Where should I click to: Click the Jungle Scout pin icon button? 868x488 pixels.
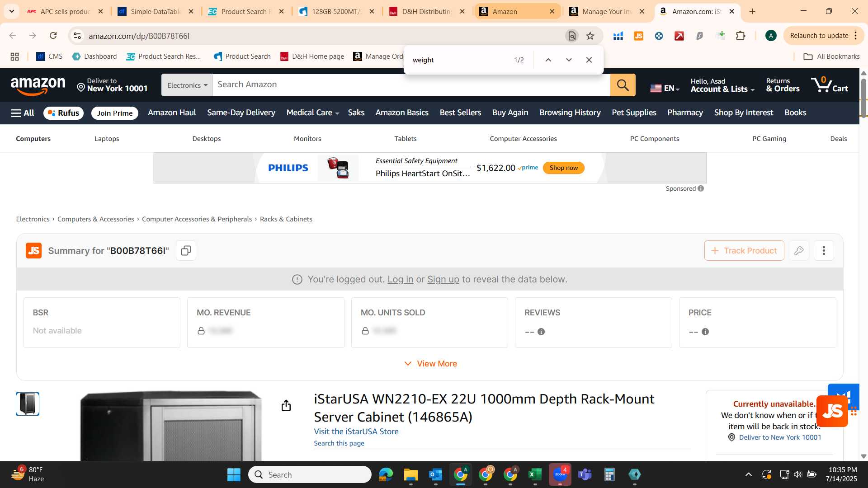pyautogui.click(x=799, y=251)
